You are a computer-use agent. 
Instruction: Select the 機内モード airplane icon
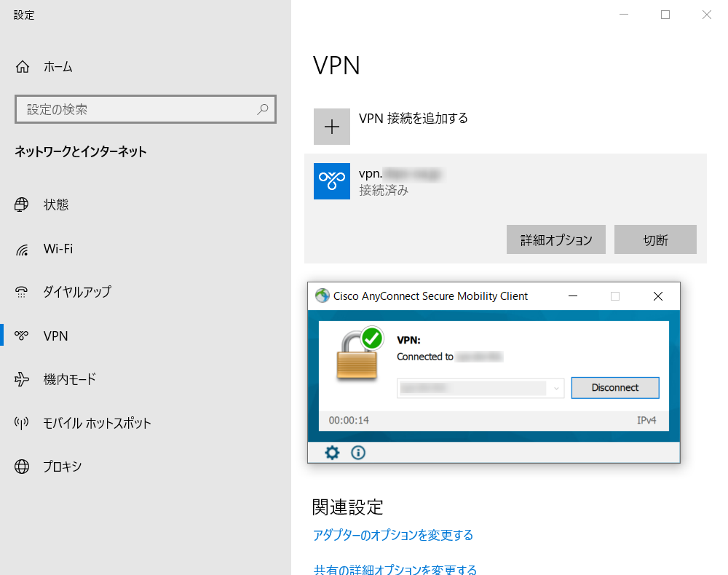tap(23, 379)
